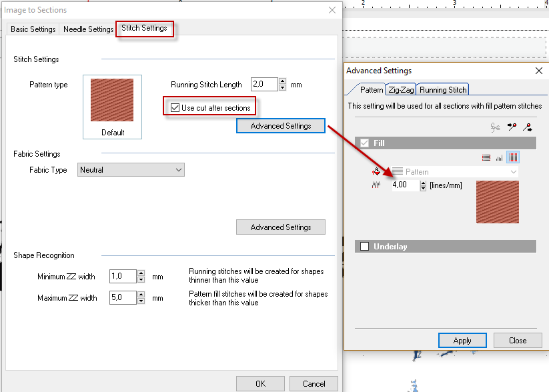Select the horizontal lines fill style icon

[x=486, y=158]
